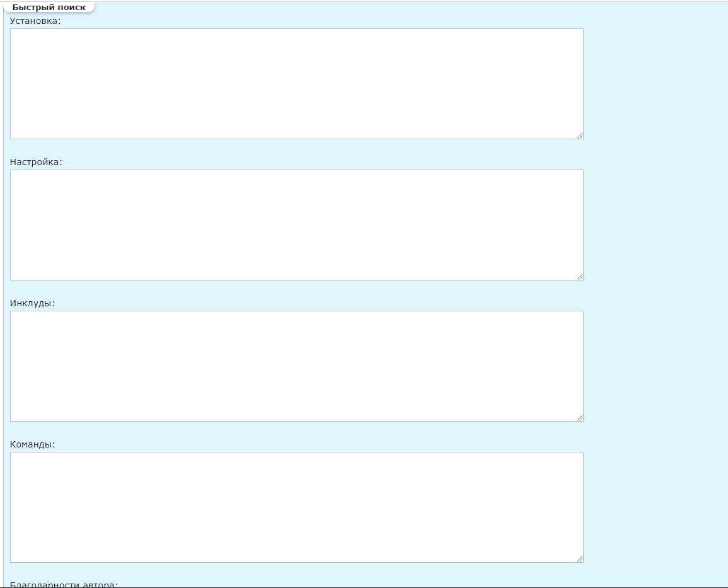
Task: Click the Установка: field label
Action: click(35, 21)
